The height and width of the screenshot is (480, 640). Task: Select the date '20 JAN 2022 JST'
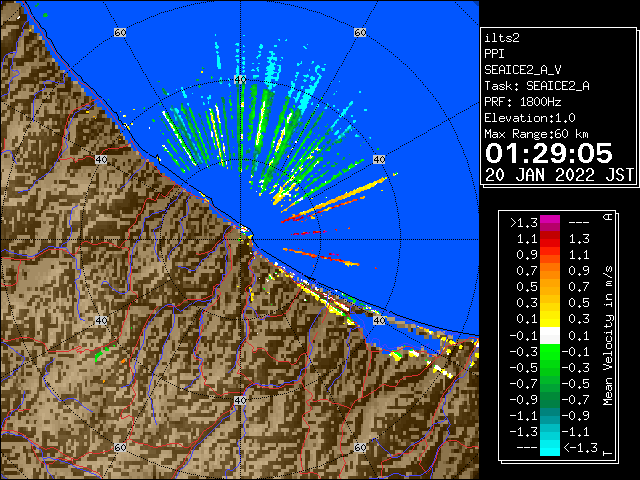559,175
